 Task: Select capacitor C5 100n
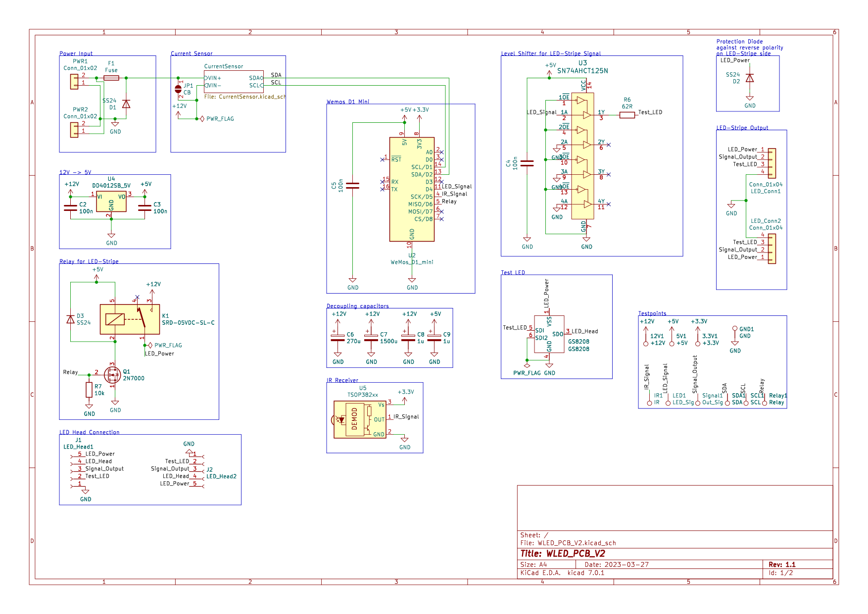click(x=353, y=186)
